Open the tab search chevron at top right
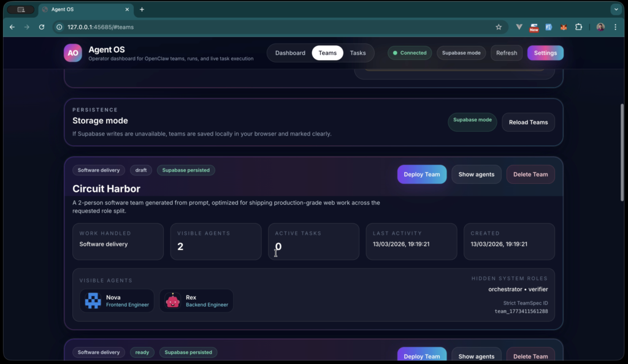 (616, 9)
